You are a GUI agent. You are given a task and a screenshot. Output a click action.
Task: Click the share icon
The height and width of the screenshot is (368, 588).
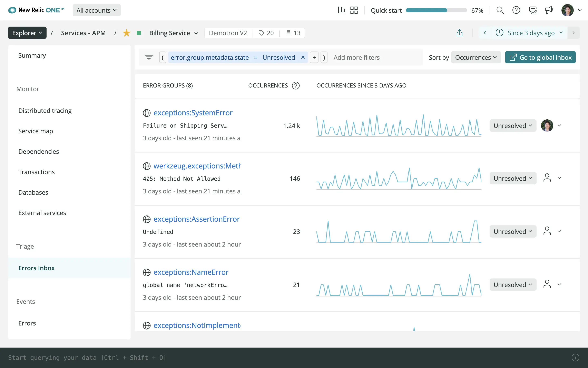(459, 33)
